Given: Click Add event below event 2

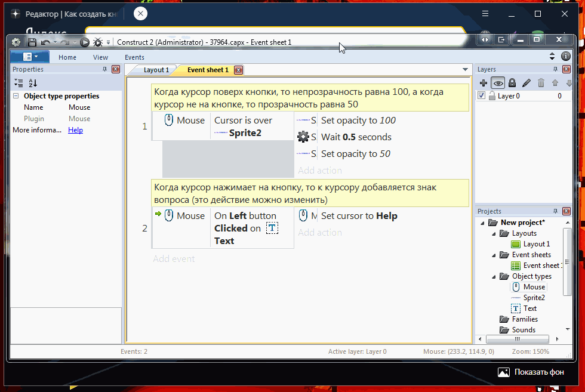Looking at the screenshot, I should 174,258.
